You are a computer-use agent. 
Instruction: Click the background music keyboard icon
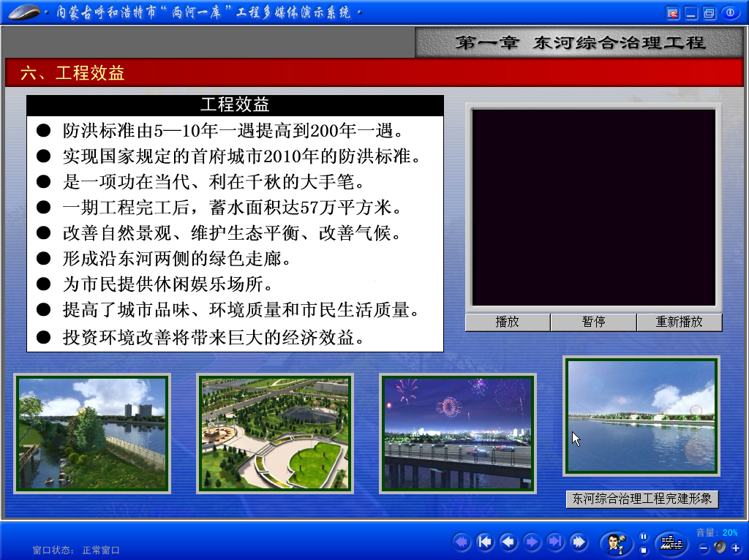[671, 543]
